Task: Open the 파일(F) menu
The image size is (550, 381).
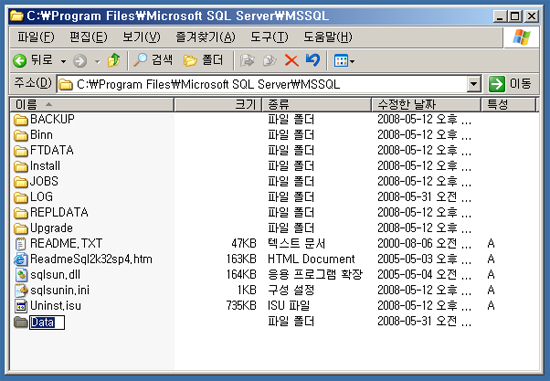Action: click(x=36, y=37)
